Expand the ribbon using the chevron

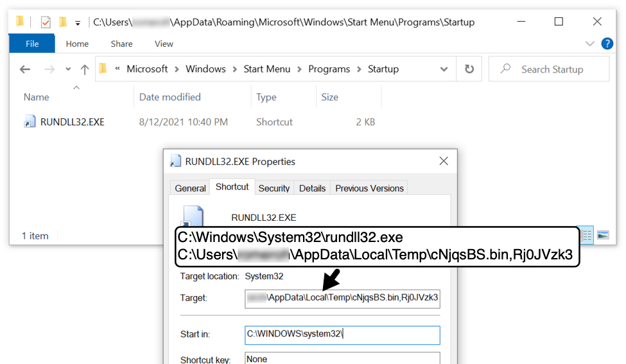[590, 44]
